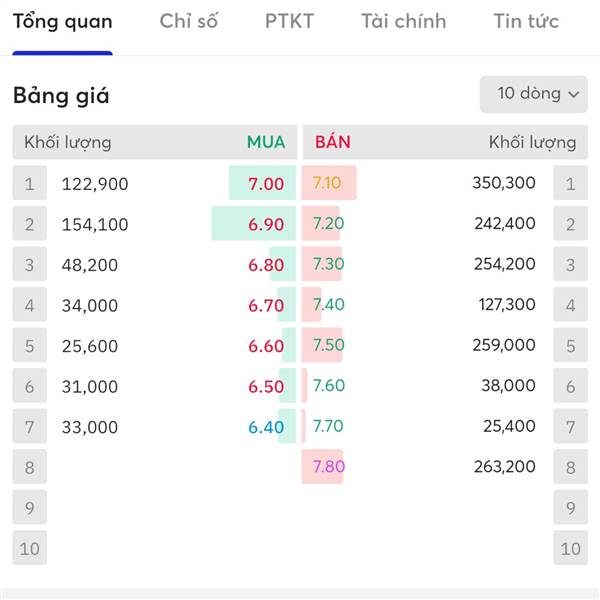This screenshot has height=600, width=600.
Task: Click the BÁN column header
Action: (333, 142)
